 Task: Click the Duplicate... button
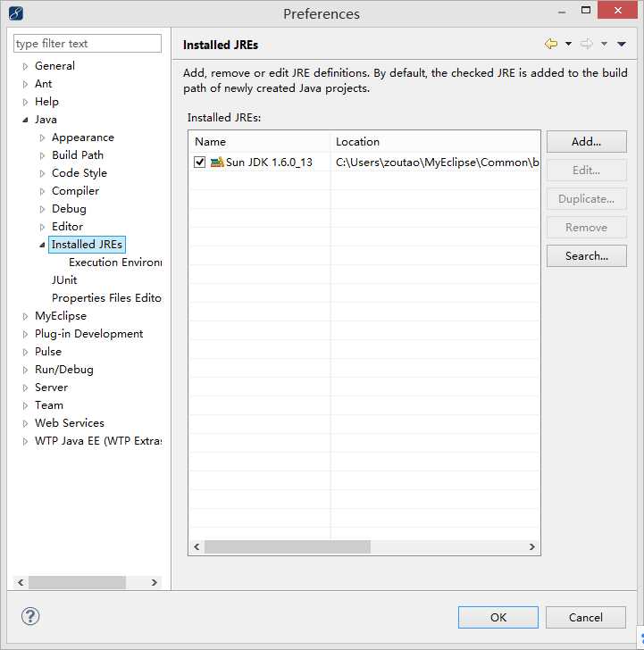pos(586,199)
